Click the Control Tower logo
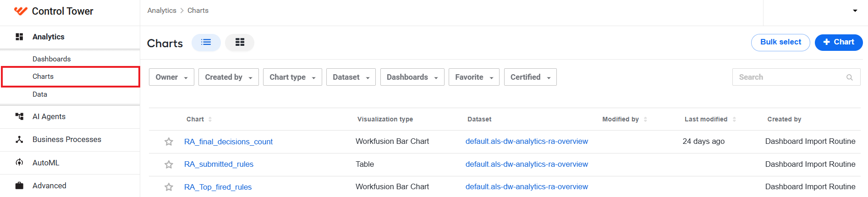868x197 pixels. pyautogui.click(x=21, y=11)
